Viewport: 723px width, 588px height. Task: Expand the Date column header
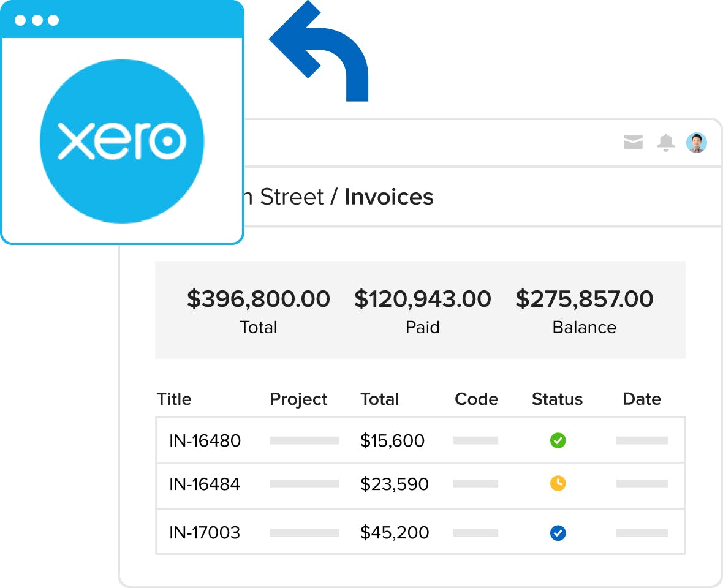point(642,399)
